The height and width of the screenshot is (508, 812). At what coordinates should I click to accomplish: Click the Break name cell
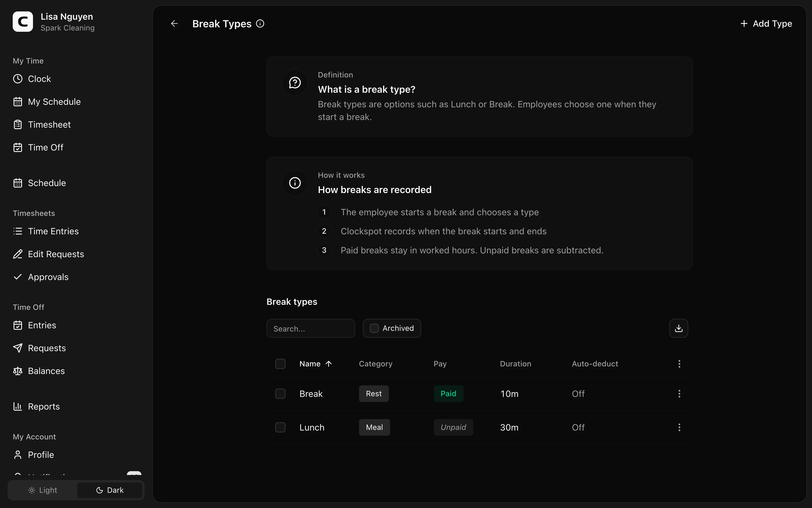tap(311, 394)
